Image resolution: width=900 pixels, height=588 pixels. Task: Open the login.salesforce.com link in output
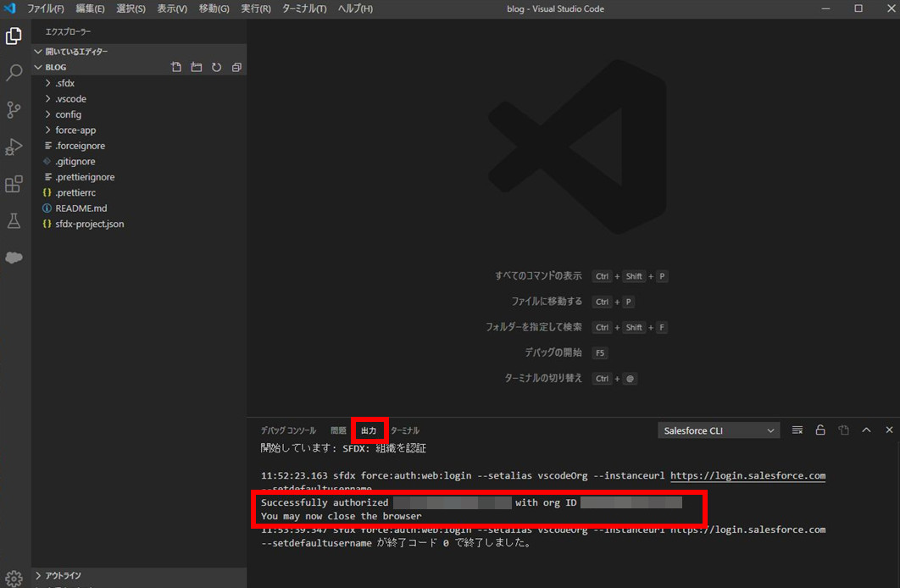(747, 476)
